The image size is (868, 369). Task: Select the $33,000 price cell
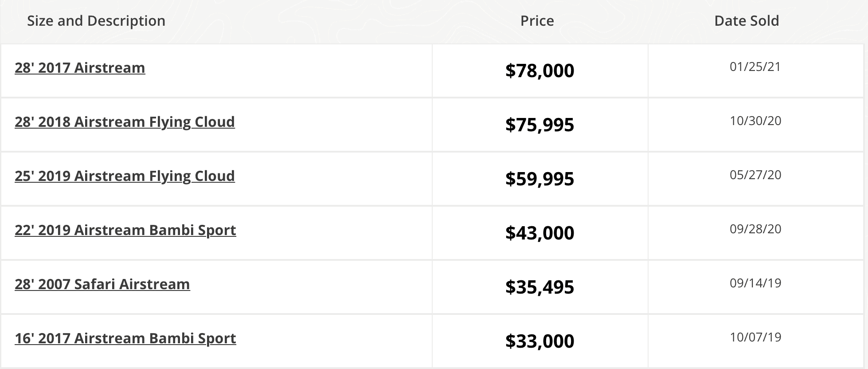540,341
